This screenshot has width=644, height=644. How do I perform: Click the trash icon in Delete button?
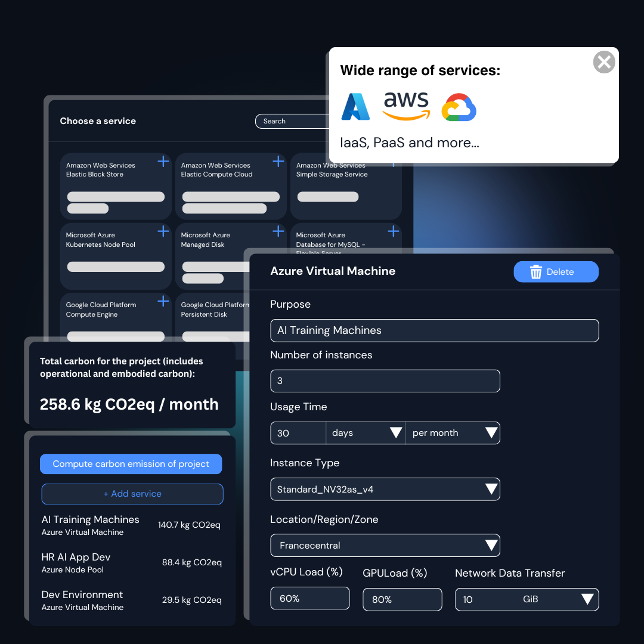[535, 272]
